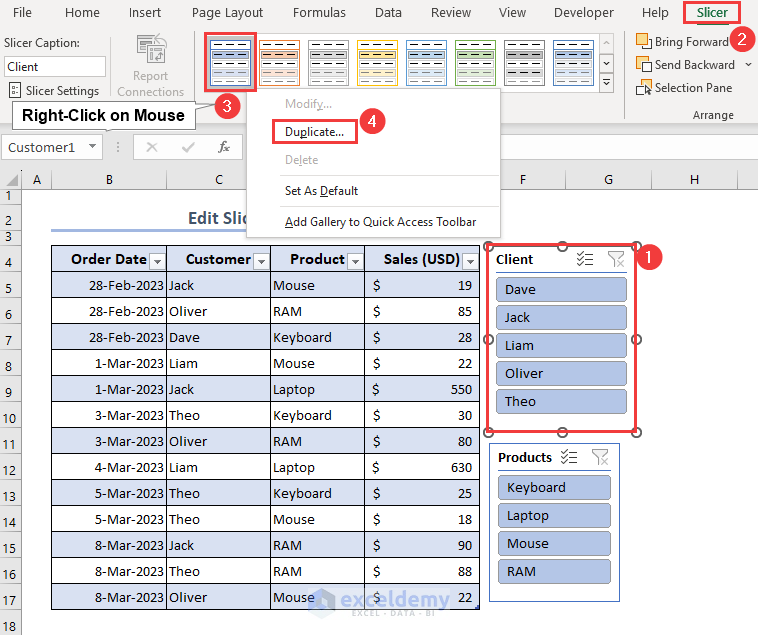Click Bring Forward icon
The width and height of the screenshot is (758, 635).
click(644, 41)
